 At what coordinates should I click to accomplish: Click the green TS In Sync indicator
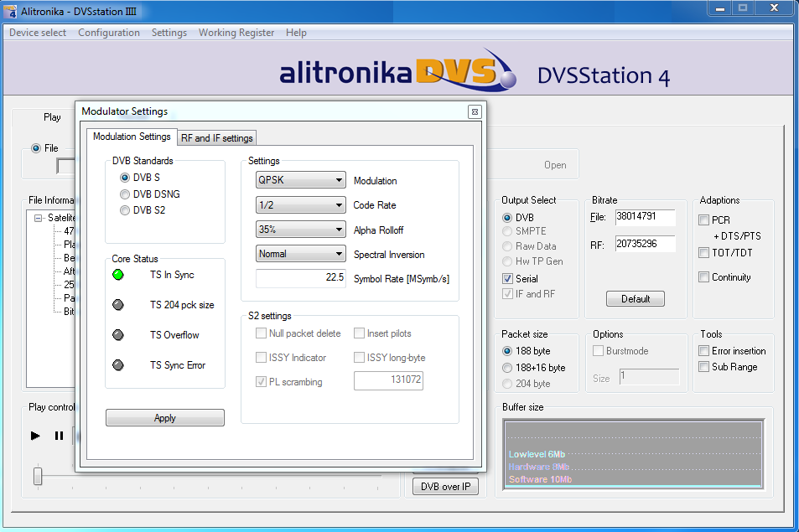pos(118,275)
